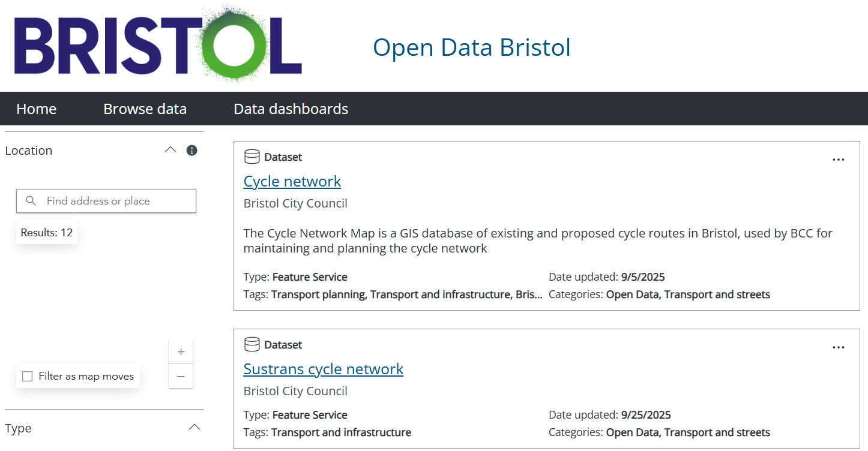
Task: Open the Sustrans cycle network link
Action: [323, 369]
